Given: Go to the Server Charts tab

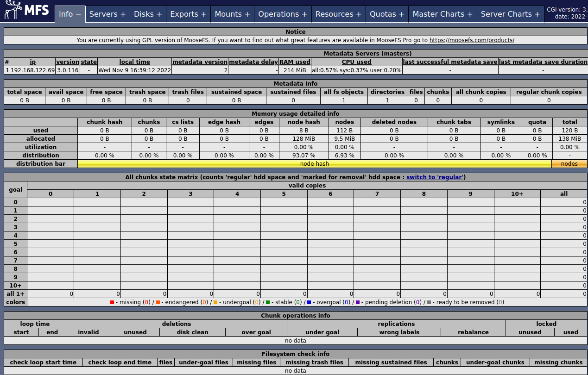Looking at the screenshot, I should [510, 14].
